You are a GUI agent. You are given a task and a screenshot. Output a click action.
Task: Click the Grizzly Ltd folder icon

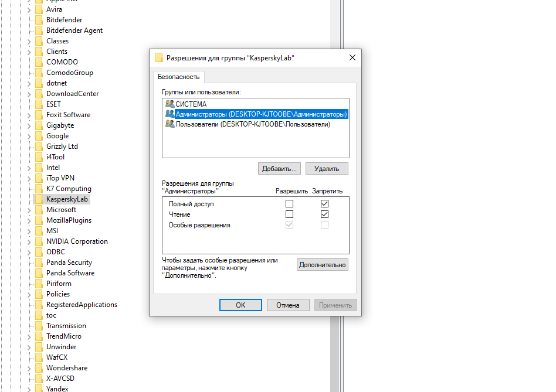[x=39, y=146]
